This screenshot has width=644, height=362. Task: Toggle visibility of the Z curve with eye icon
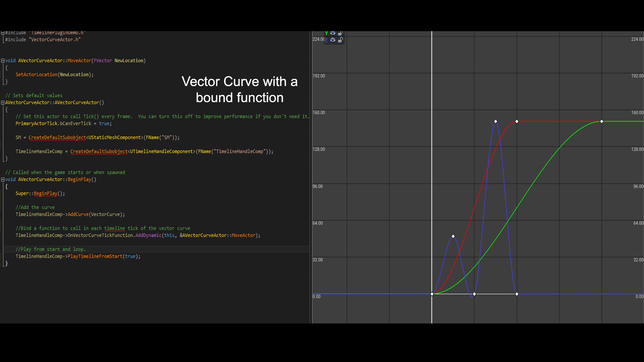point(333,40)
